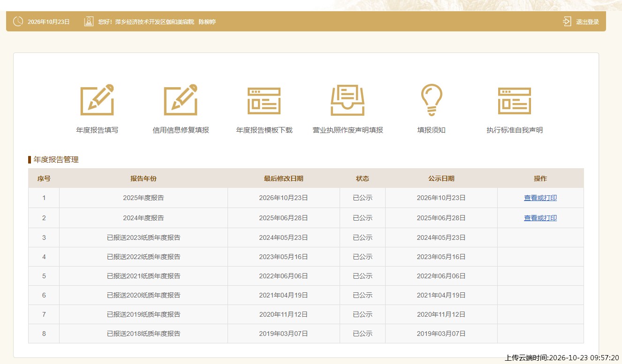Click the clock icon beside the date
This screenshot has width=622, height=364.
18,22
